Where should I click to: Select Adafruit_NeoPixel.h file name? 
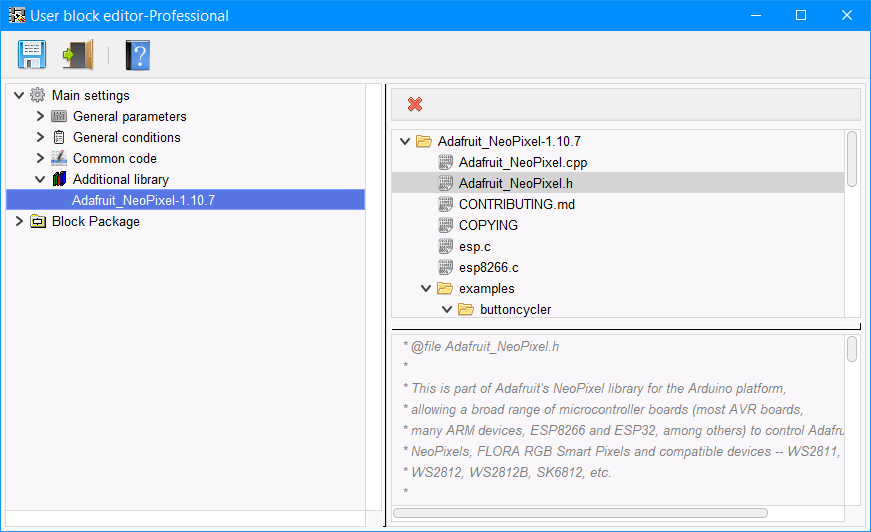(515, 183)
